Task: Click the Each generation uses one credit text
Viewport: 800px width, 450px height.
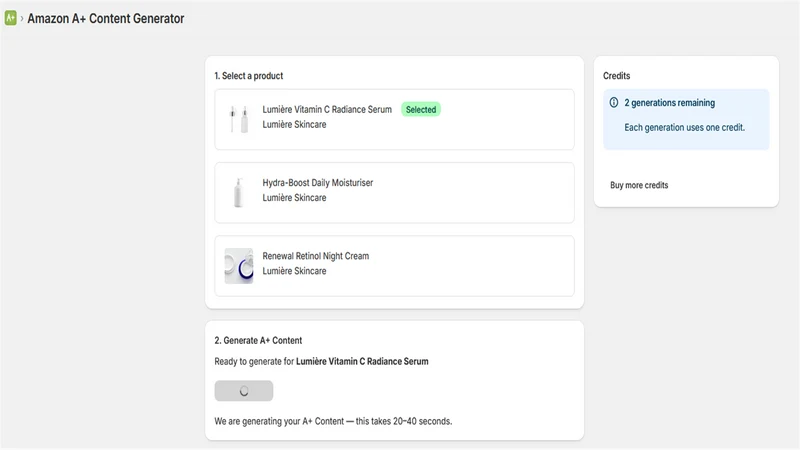Action: click(x=684, y=128)
